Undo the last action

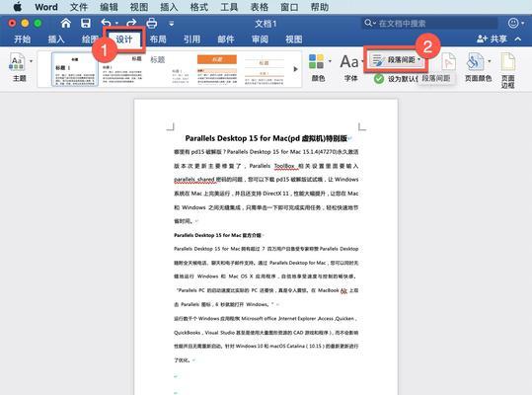[x=107, y=23]
